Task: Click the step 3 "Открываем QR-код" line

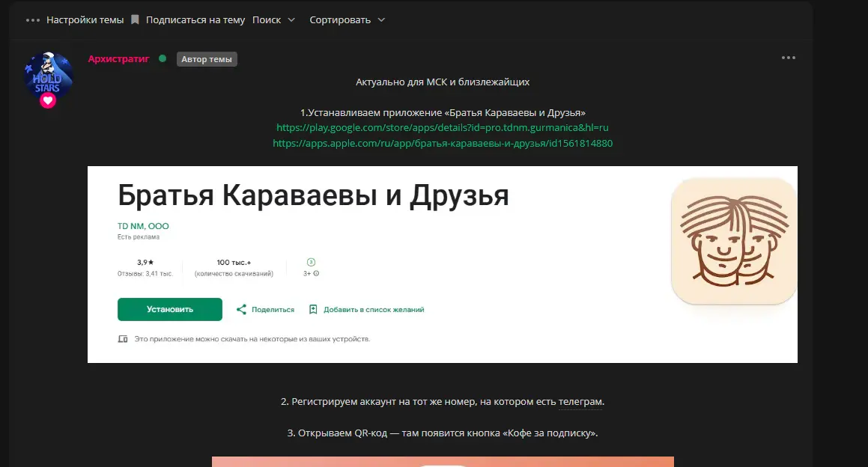Action: tap(443, 433)
